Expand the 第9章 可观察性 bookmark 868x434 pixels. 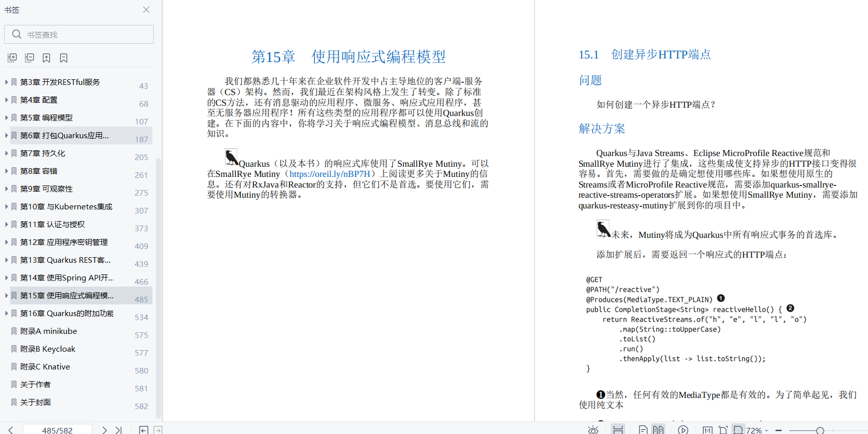click(6, 189)
